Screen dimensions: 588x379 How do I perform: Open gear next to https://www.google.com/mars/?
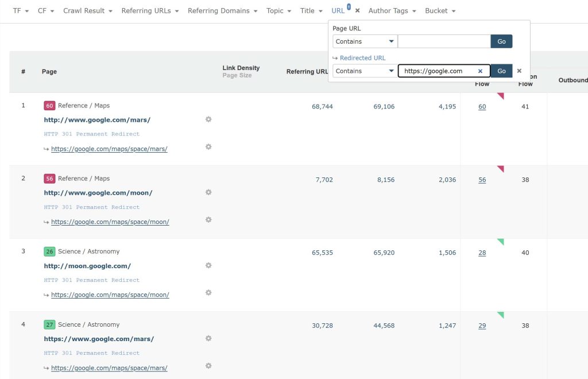tap(208, 338)
